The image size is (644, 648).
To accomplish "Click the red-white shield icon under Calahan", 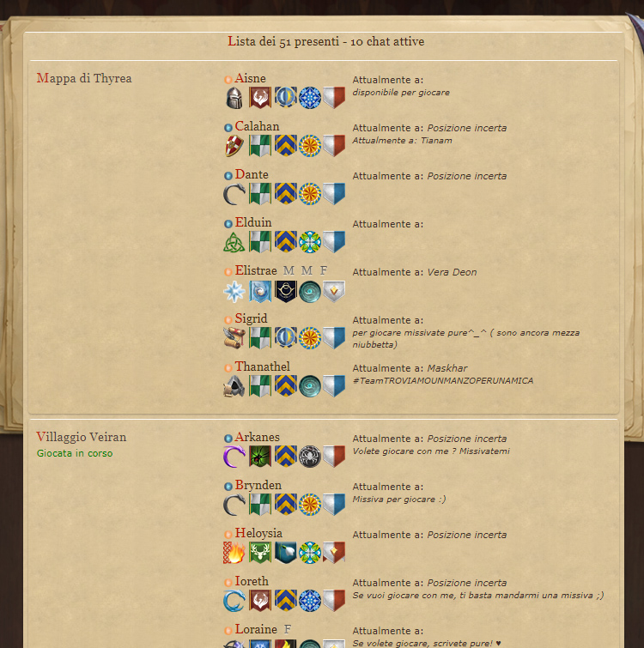I will click(234, 146).
